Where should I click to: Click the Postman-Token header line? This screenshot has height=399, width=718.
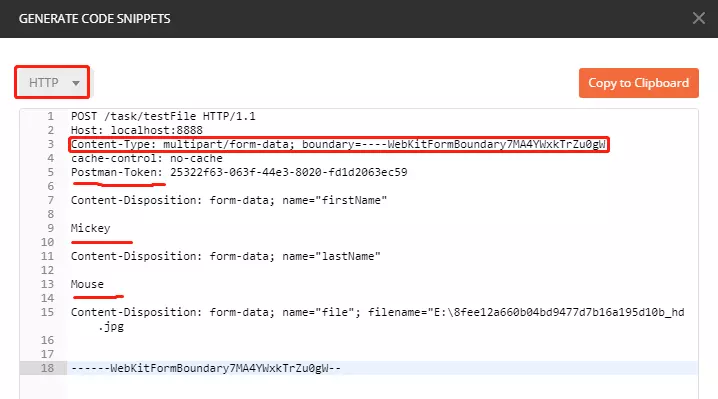pos(239,172)
